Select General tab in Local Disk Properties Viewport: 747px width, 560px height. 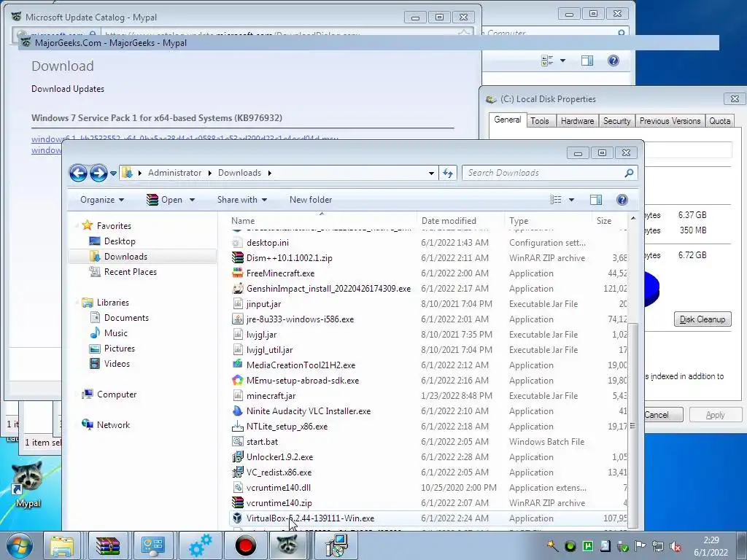click(x=508, y=120)
